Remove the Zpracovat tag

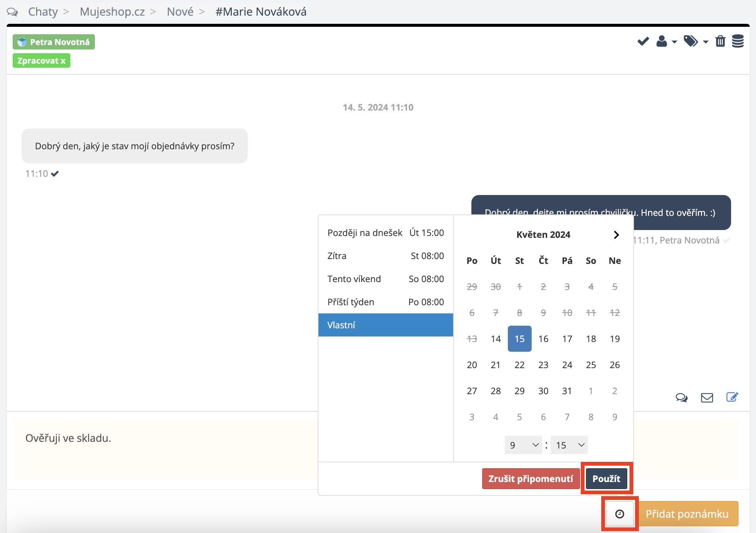tap(63, 61)
